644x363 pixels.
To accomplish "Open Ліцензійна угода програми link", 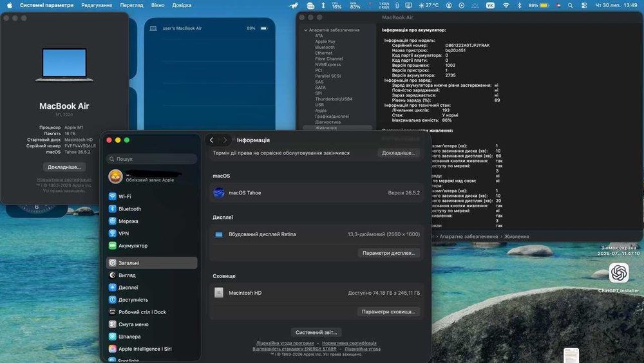I will [285, 343].
